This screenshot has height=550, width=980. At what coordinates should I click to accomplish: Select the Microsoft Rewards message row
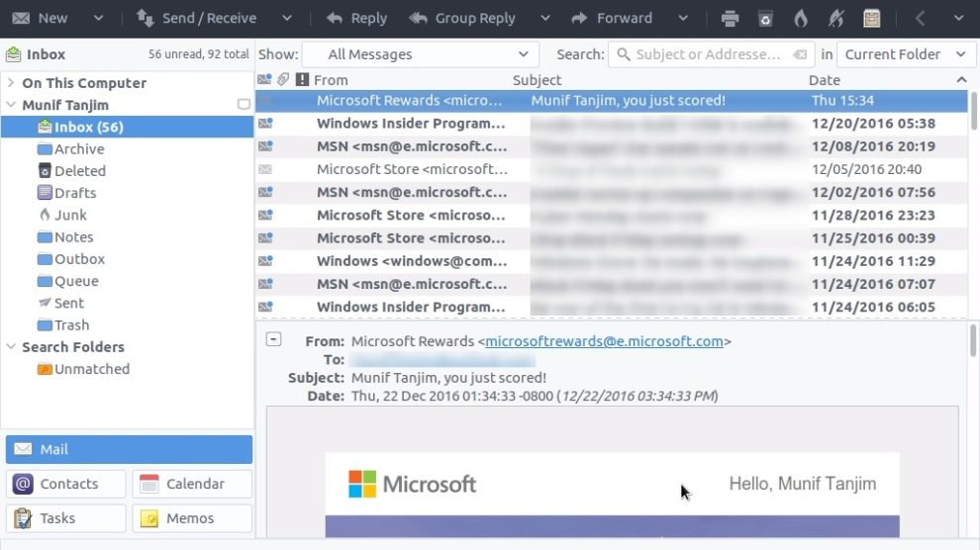click(611, 101)
